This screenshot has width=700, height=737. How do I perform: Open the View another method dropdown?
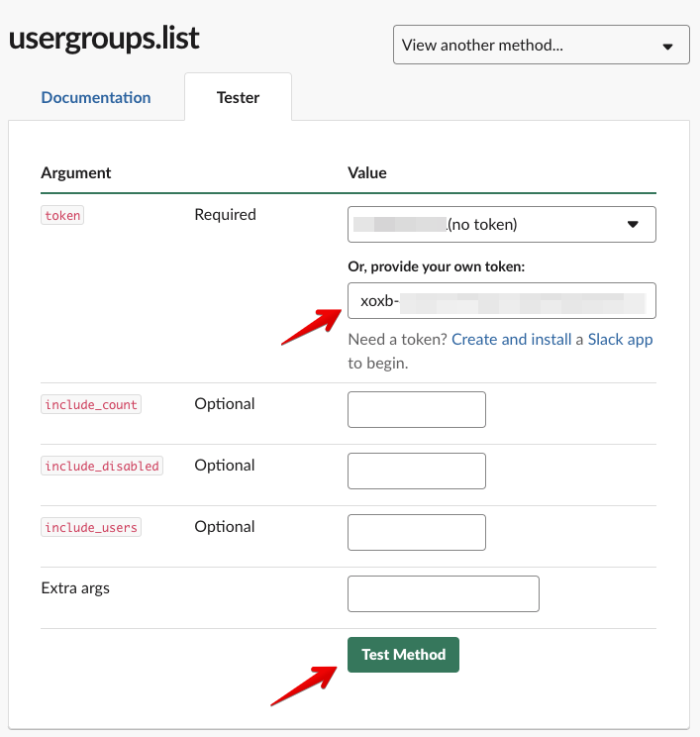(x=542, y=45)
